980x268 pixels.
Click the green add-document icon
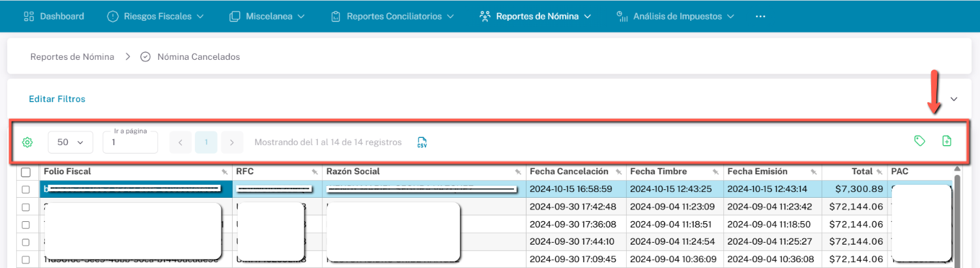[x=947, y=141]
